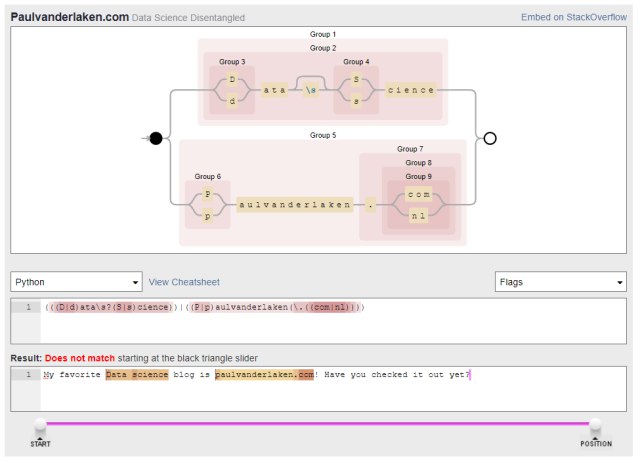The image size is (640, 463).
Task: Click the Group 5 label
Action: [323, 135]
